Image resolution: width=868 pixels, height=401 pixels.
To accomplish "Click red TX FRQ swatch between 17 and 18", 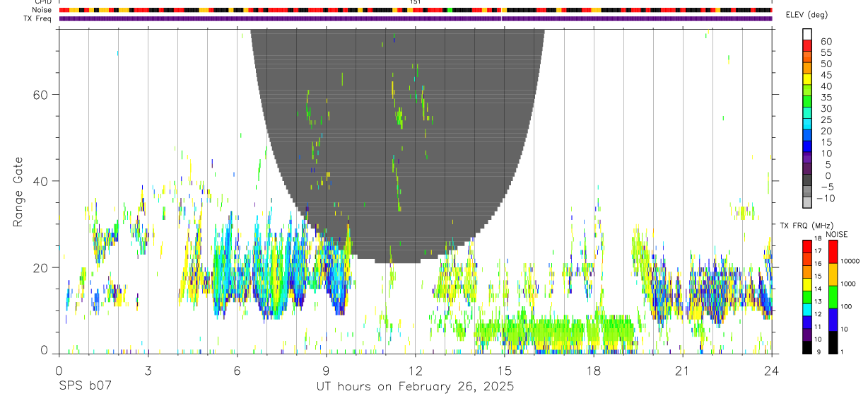I will [x=807, y=245].
